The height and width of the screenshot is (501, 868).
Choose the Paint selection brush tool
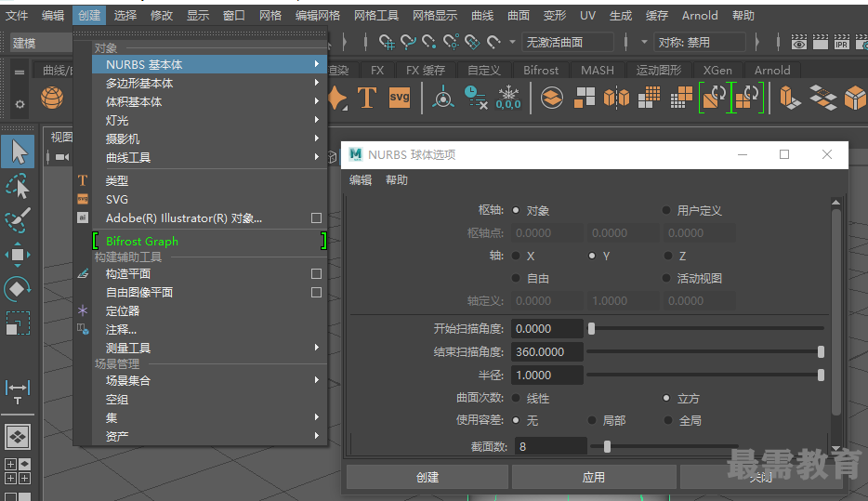[x=18, y=219]
